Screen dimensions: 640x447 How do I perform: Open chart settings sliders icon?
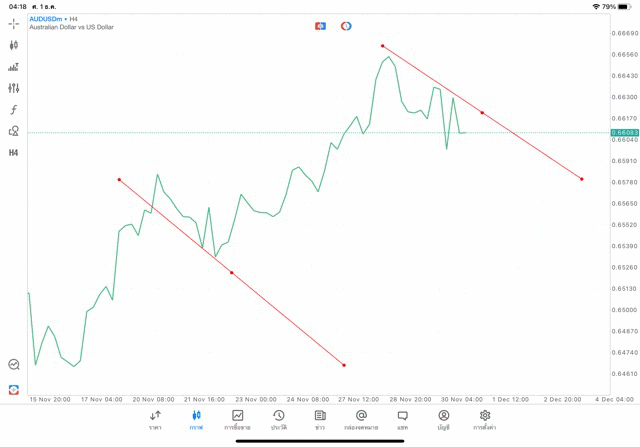14,88
